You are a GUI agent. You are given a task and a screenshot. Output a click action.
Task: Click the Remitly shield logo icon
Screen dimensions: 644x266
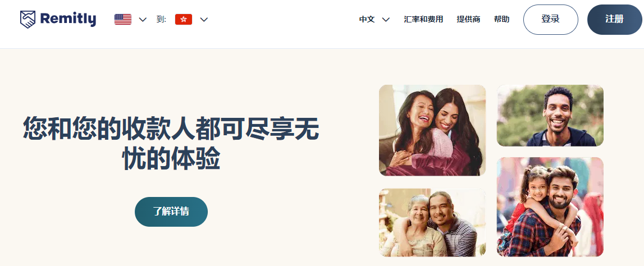(28, 19)
